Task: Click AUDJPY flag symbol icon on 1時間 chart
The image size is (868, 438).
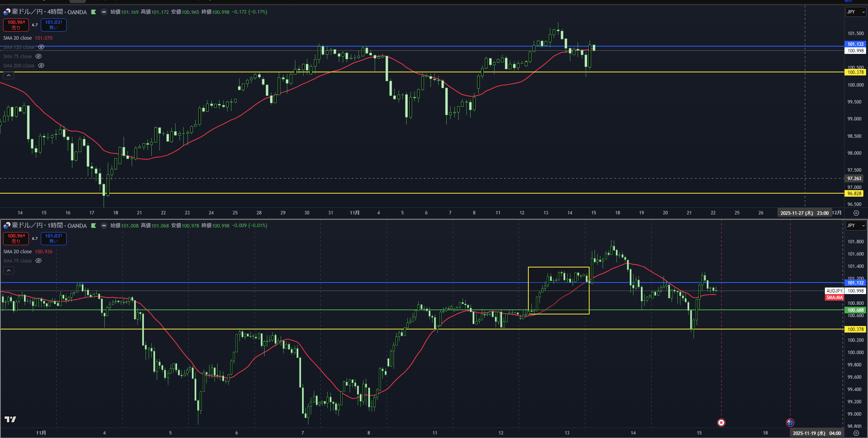Action: click(7, 226)
